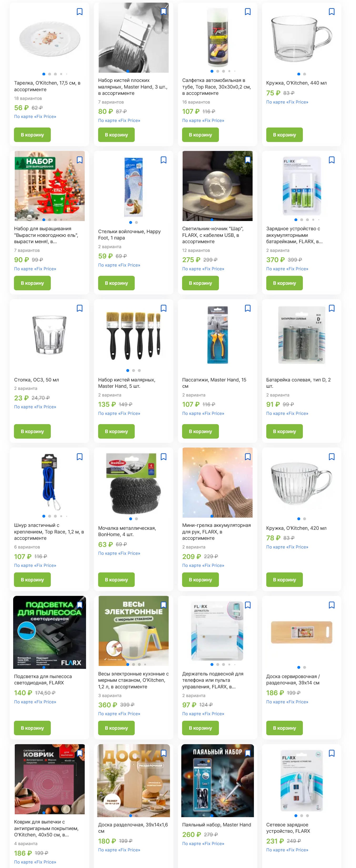Save Мочалка металлическая BonHome to favorites
The image size is (356, 868).
click(x=164, y=457)
